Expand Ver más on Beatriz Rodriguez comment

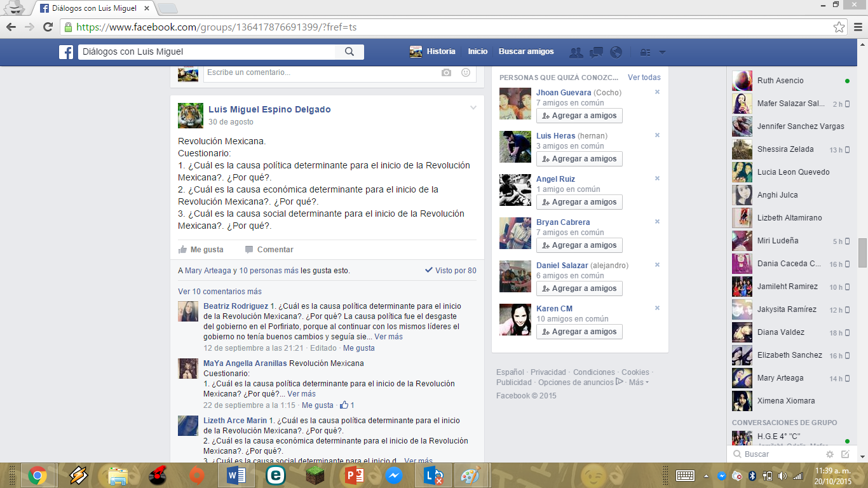(388, 337)
